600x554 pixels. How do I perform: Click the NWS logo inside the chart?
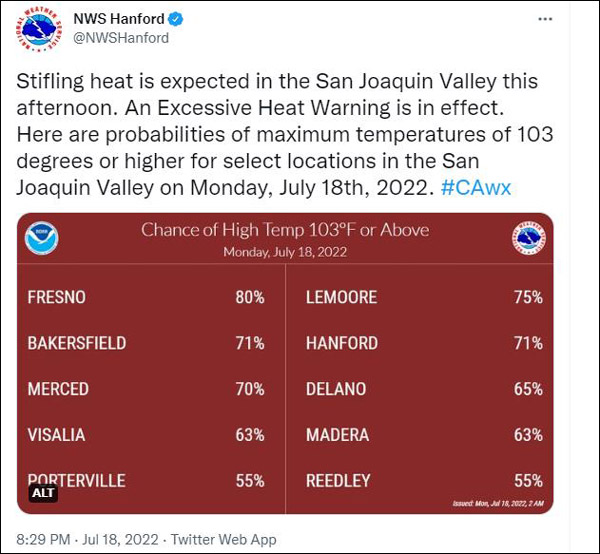coord(529,238)
